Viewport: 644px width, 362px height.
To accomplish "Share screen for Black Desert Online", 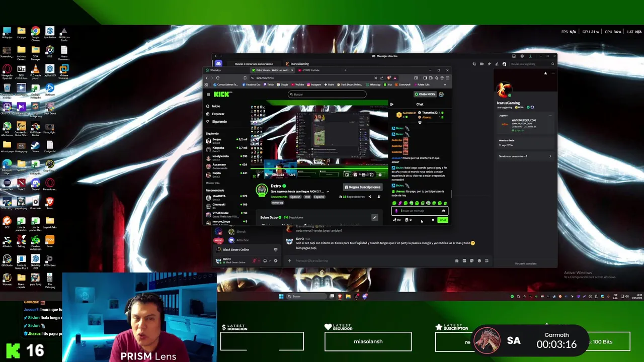I will pos(276,250).
